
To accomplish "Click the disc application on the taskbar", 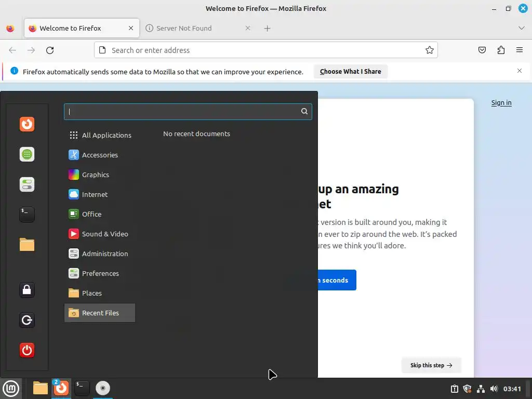I will tap(103, 388).
